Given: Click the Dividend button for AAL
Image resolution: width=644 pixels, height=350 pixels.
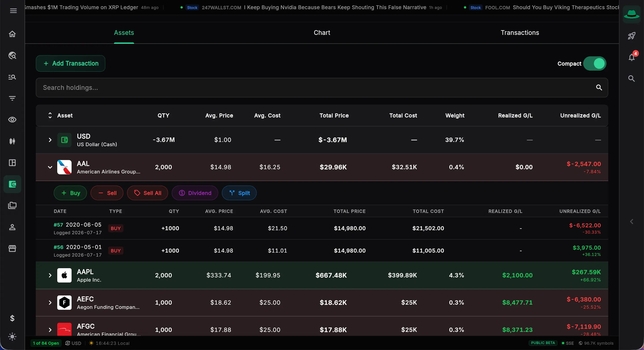Looking at the screenshot, I should [195, 193].
